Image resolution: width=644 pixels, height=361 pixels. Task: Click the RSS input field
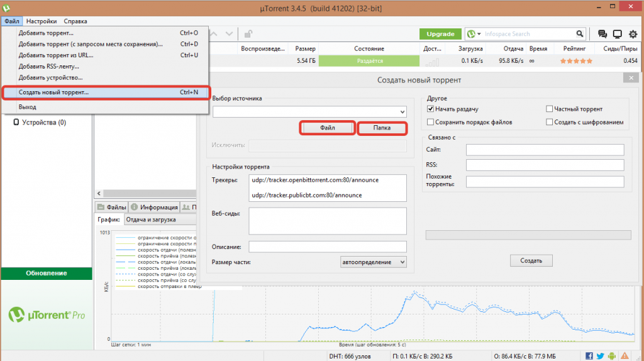pos(545,165)
